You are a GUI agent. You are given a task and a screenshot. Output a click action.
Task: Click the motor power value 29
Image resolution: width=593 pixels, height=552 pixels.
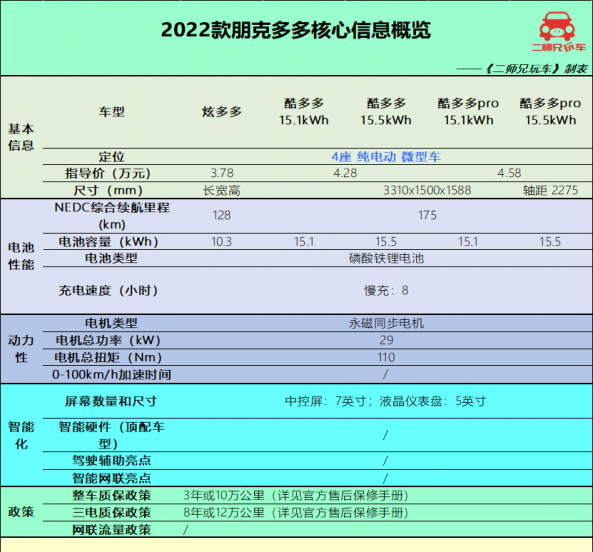(x=386, y=340)
